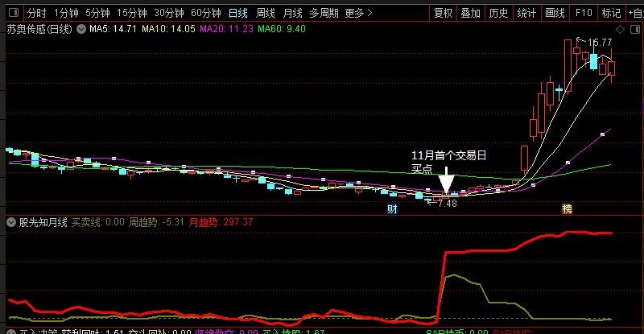Click the MA5: 14.71 label
The height and width of the screenshot is (334, 644).
113,29
